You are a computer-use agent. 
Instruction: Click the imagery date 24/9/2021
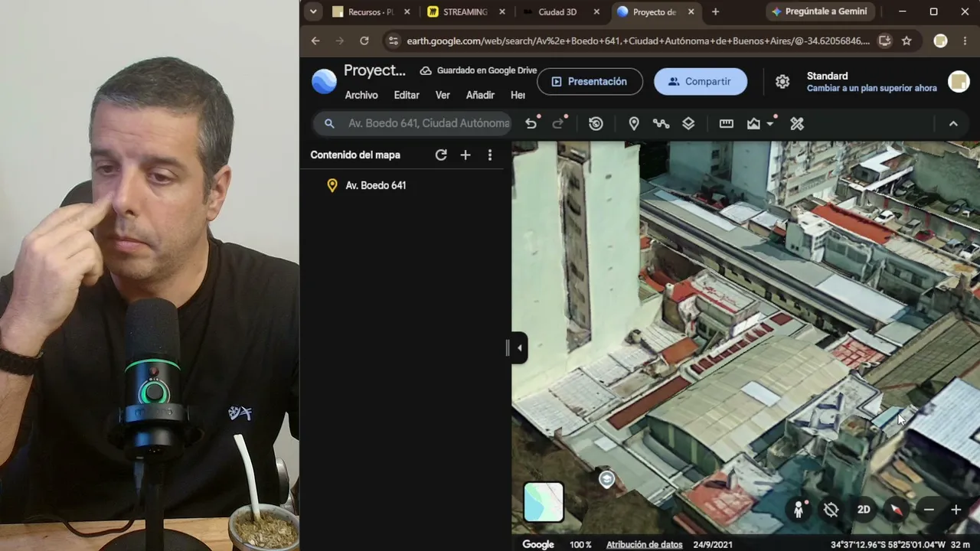pos(713,545)
